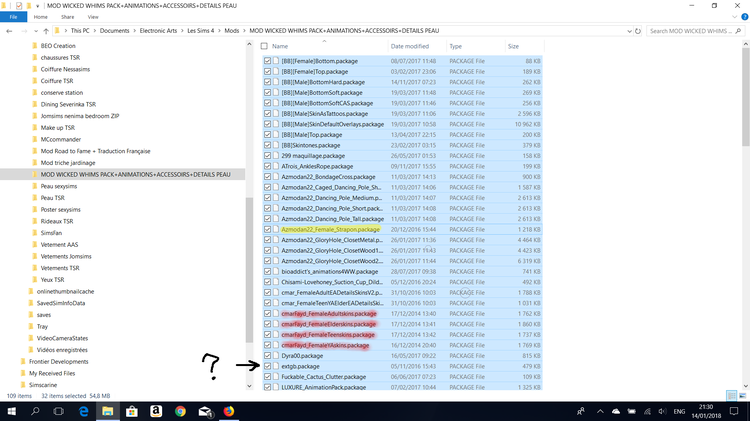
Task: Uncheck Dyra00.package checkbox
Action: (x=267, y=355)
